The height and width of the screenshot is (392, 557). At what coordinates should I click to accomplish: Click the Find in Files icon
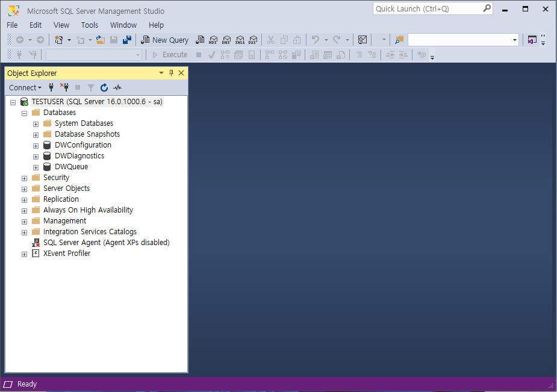click(x=399, y=40)
